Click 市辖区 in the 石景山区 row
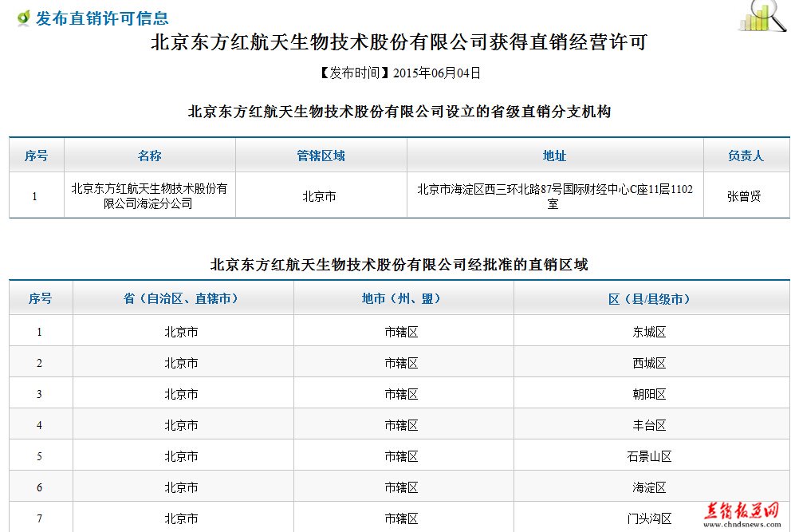Image resolution: width=791 pixels, height=532 pixels. point(402,457)
